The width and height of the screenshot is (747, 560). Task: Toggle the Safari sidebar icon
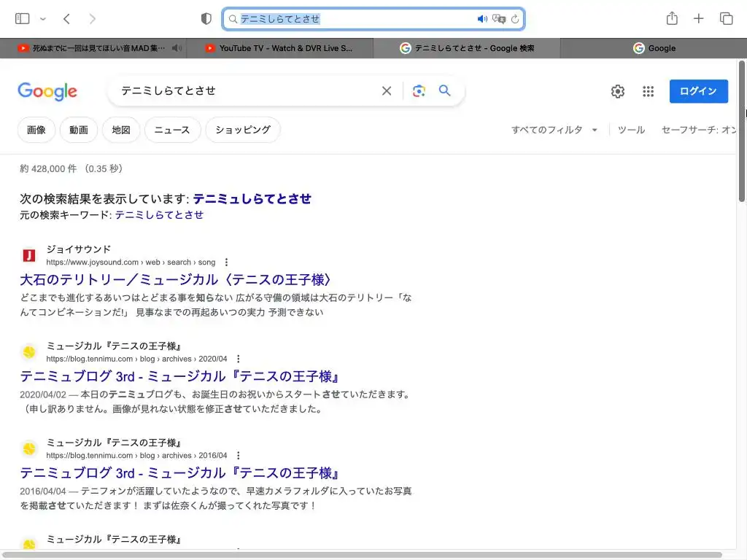23,18
